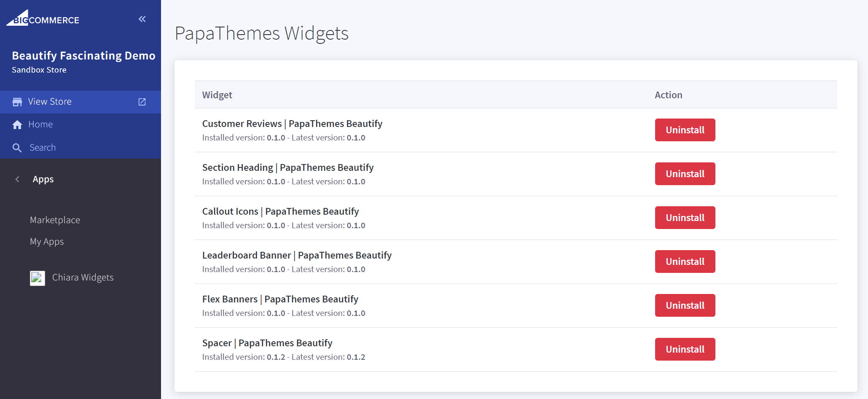Click Customer Reviews | PapaThemes Beautify title
Screen dimensions: 868x399
(x=292, y=124)
